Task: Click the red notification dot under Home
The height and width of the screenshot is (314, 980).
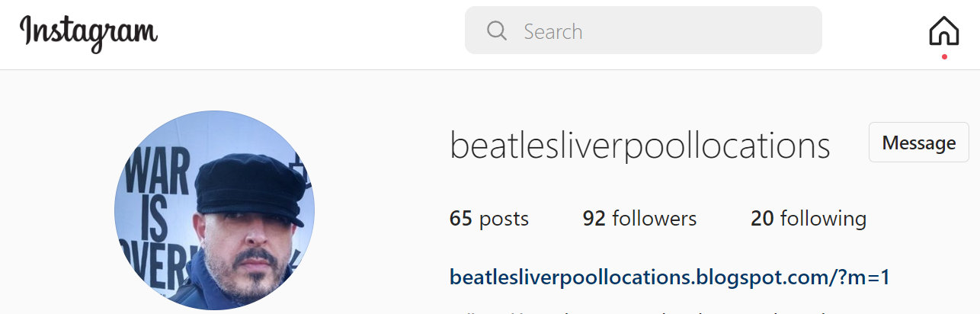Action: 944,56
